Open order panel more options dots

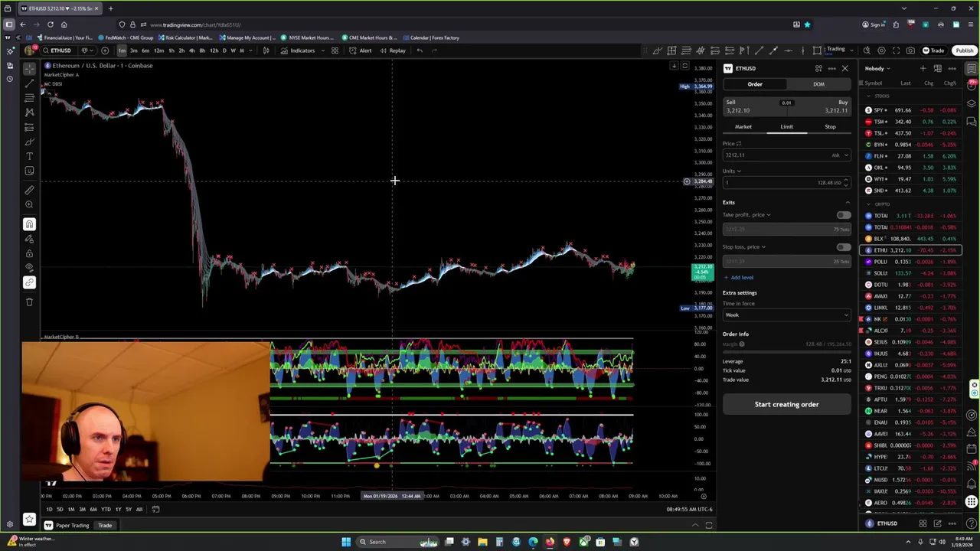[831, 69]
